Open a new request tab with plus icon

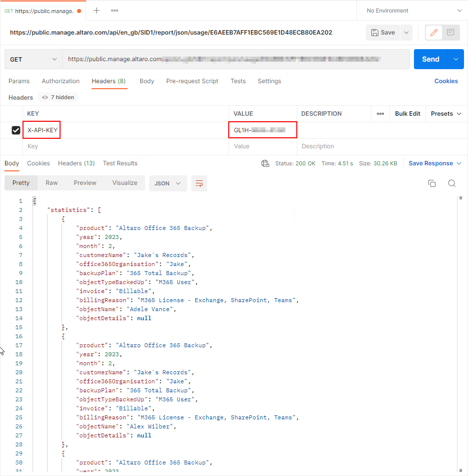(x=97, y=11)
